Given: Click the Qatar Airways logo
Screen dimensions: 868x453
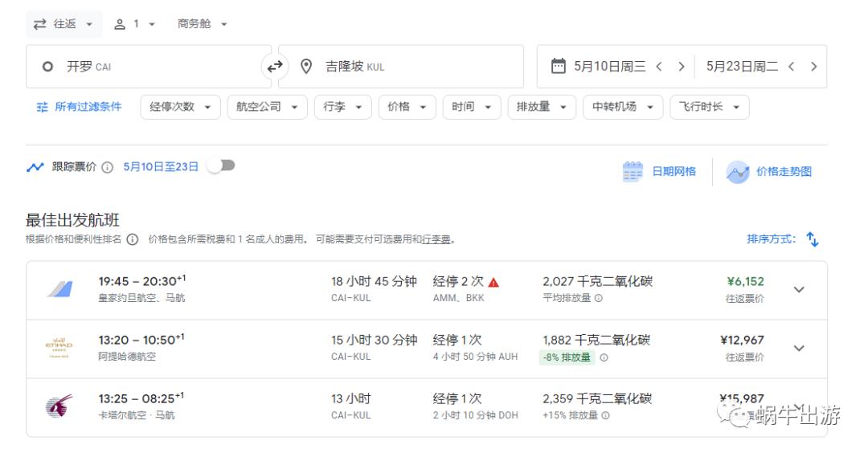Looking at the screenshot, I should (59, 406).
